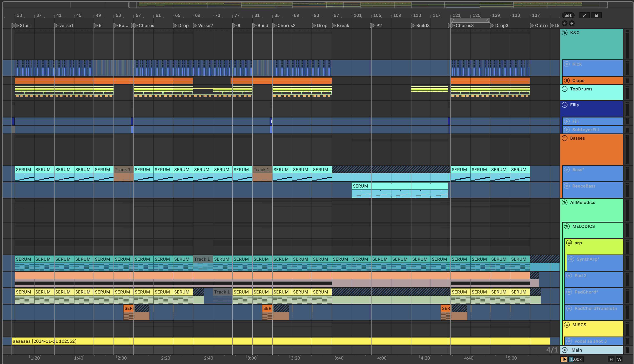
Task: Toggle the automation mode button
Action: pos(585,15)
